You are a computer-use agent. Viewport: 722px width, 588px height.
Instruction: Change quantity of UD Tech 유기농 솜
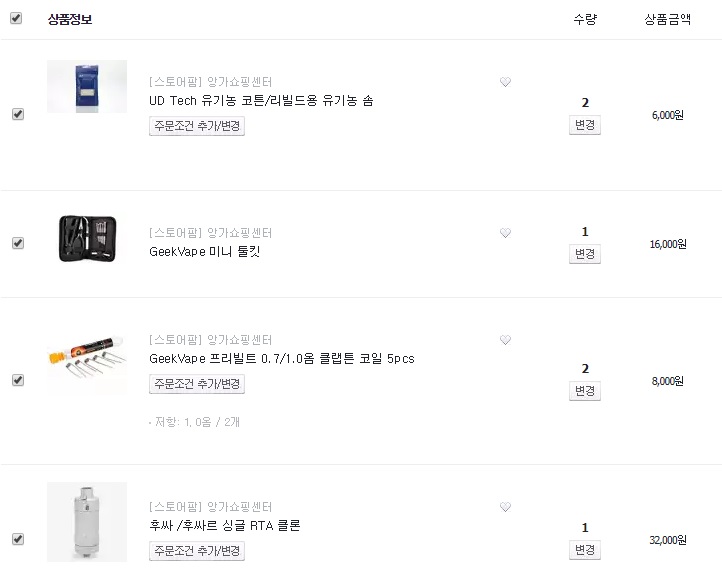(x=585, y=126)
